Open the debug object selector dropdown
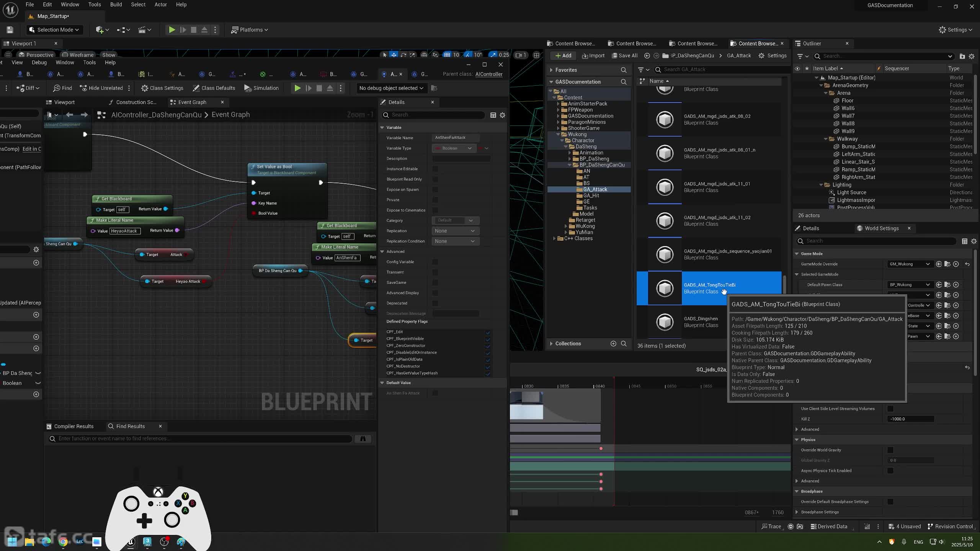This screenshot has height=551, width=980. pyautogui.click(x=391, y=88)
